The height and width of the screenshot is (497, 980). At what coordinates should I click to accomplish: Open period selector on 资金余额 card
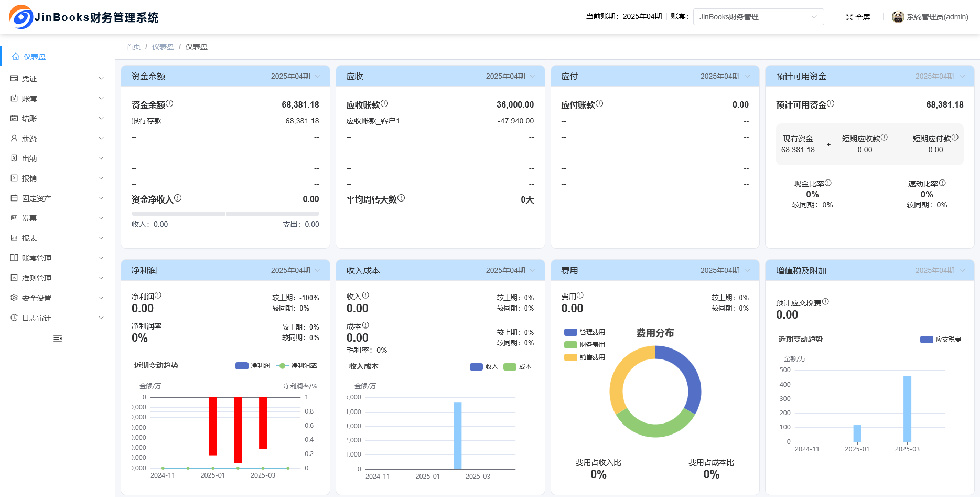[294, 76]
